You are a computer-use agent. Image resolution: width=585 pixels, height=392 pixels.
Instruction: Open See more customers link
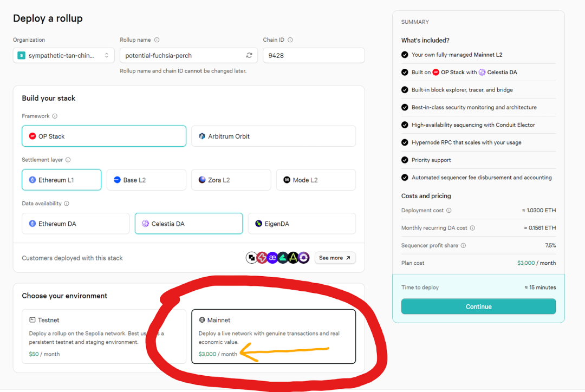(x=335, y=258)
